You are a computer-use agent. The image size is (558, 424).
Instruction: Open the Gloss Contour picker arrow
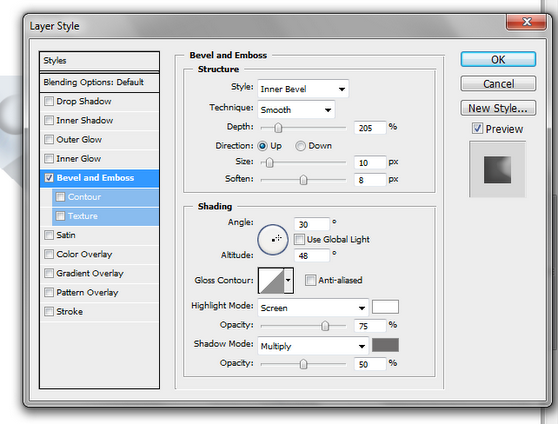coord(289,281)
